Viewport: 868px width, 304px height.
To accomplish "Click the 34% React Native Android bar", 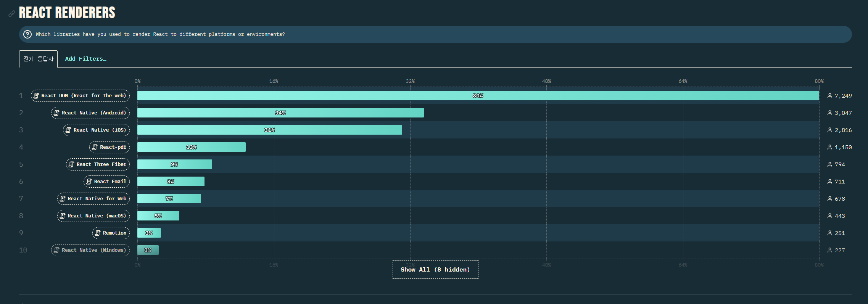I will tap(280, 113).
